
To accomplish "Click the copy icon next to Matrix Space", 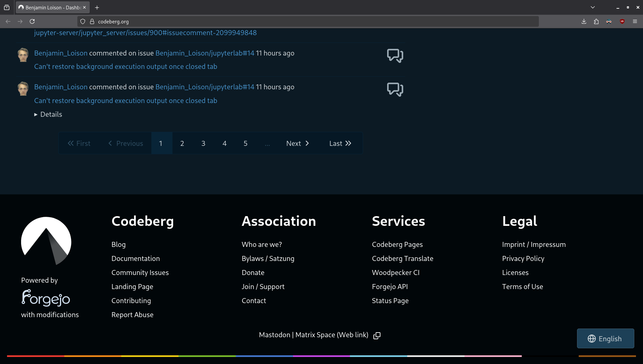I will pyautogui.click(x=377, y=336).
